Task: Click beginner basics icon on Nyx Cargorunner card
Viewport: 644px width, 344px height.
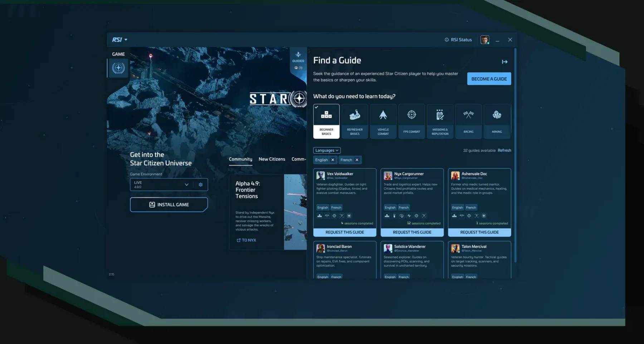Action: [387, 216]
